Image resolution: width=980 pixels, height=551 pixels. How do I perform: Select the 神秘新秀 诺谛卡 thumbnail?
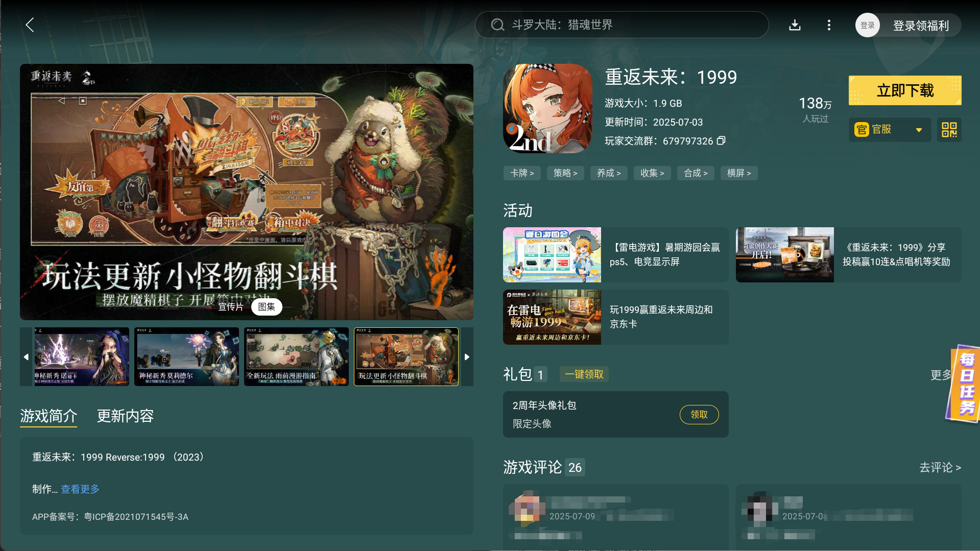[81, 356]
